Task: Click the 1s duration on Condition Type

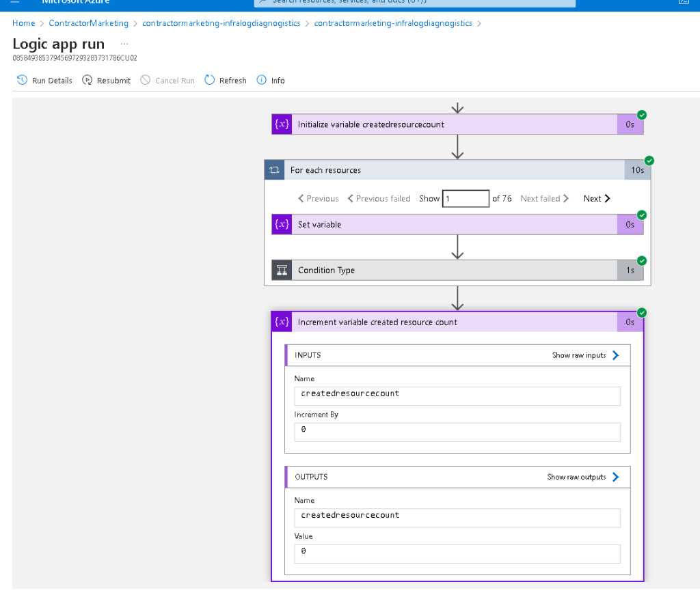Action: click(630, 271)
